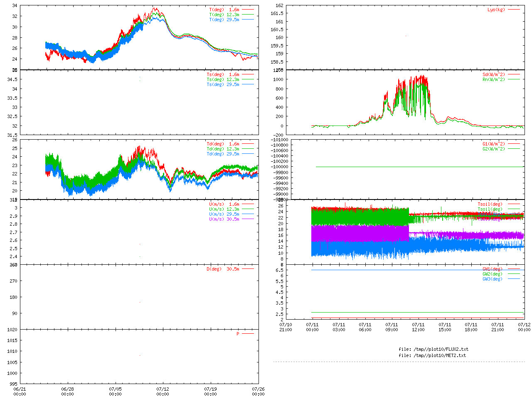
Task: Click the red line sample beside P legend
Action: tap(248, 334)
